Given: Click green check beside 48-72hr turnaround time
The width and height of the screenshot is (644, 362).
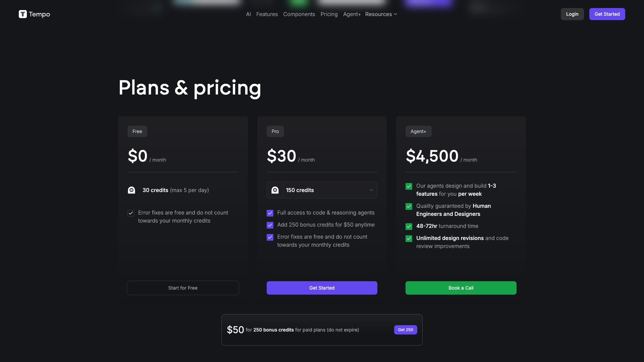Looking at the screenshot, I should click(x=409, y=227).
